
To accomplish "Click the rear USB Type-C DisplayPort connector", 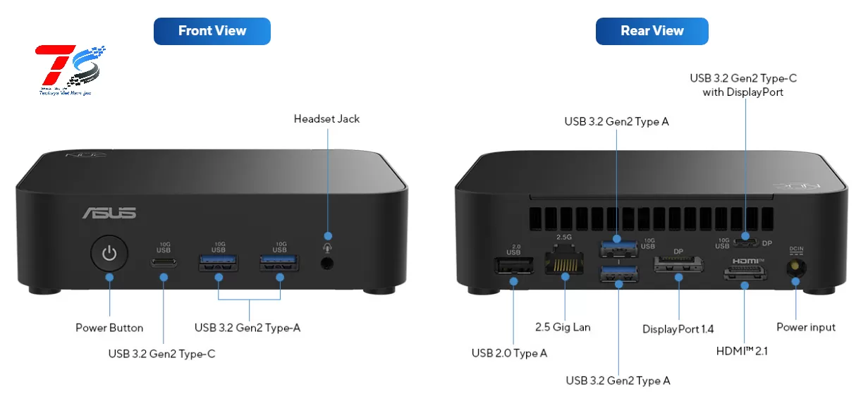I will click(x=745, y=242).
